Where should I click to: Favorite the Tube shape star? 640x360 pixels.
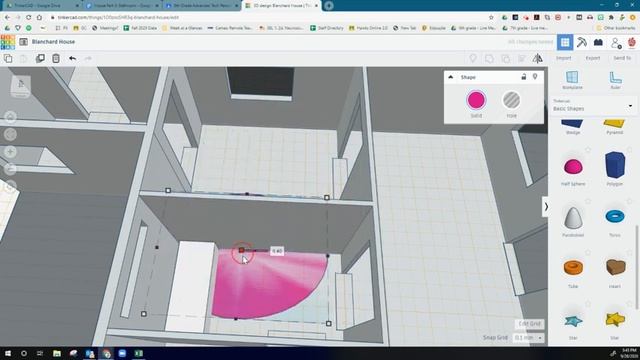coord(588,253)
